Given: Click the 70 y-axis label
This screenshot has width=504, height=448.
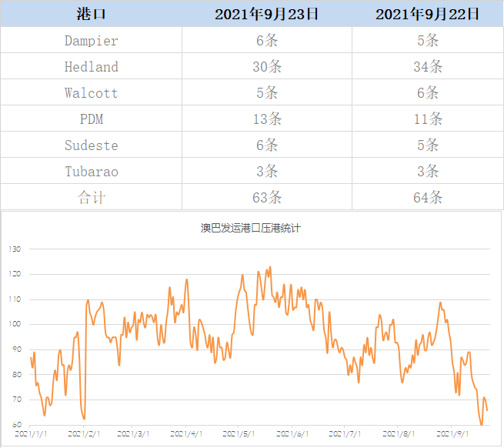Looking at the screenshot, I should pos(17,400).
